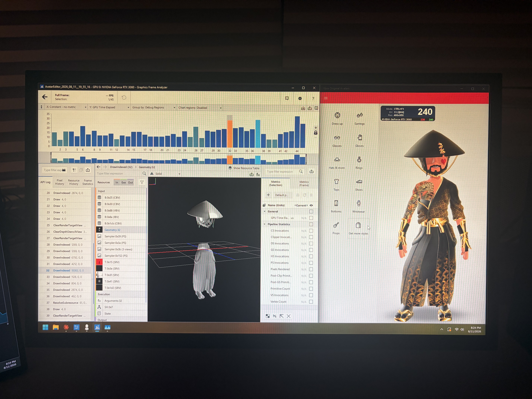The height and width of the screenshot is (399, 532).
Task: Toggle the metrics column eye icon
Action: [x=311, y=205]
